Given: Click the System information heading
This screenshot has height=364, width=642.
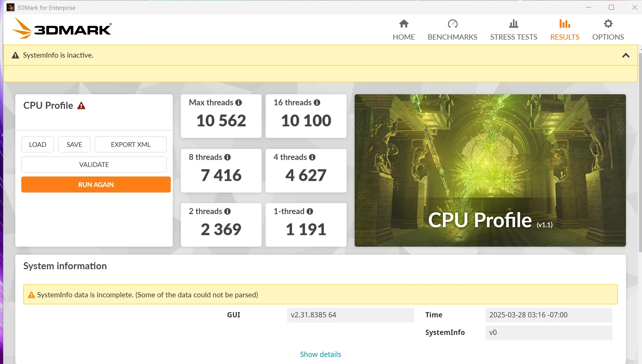Looking at the screenshot, I should (65, 266).
